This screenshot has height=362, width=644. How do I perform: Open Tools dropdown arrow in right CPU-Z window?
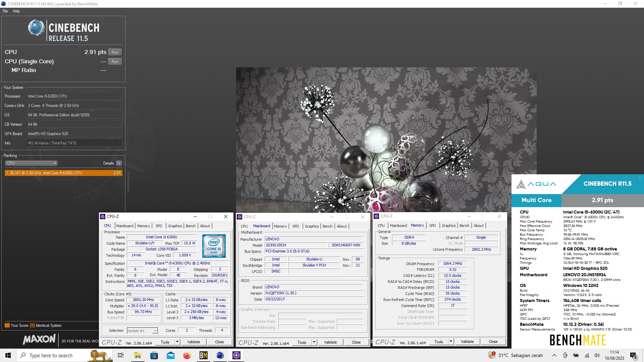click(451, 342)
